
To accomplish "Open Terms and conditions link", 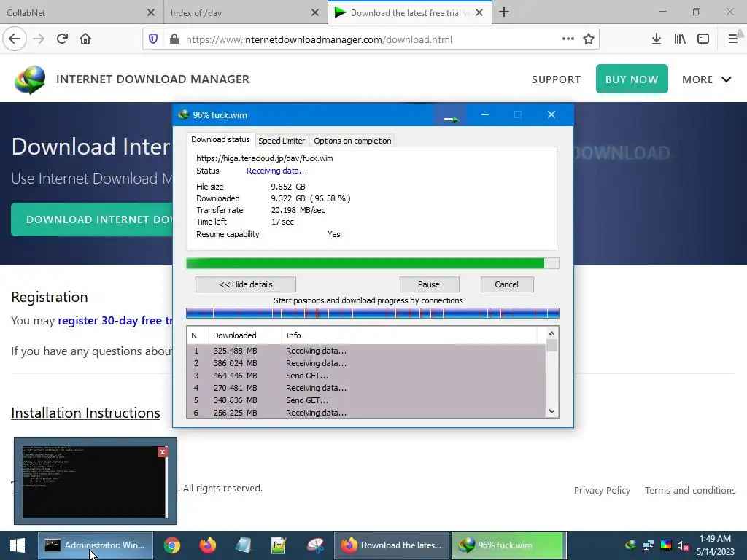I will 690,491.
